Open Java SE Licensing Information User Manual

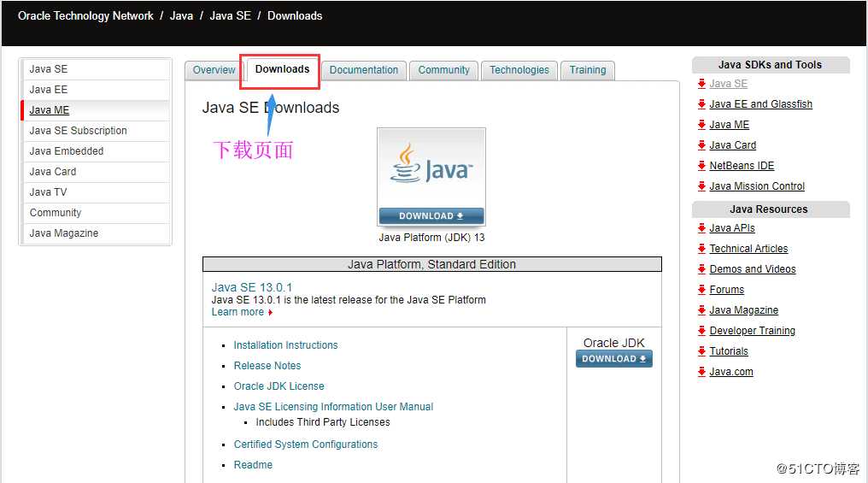333,407
